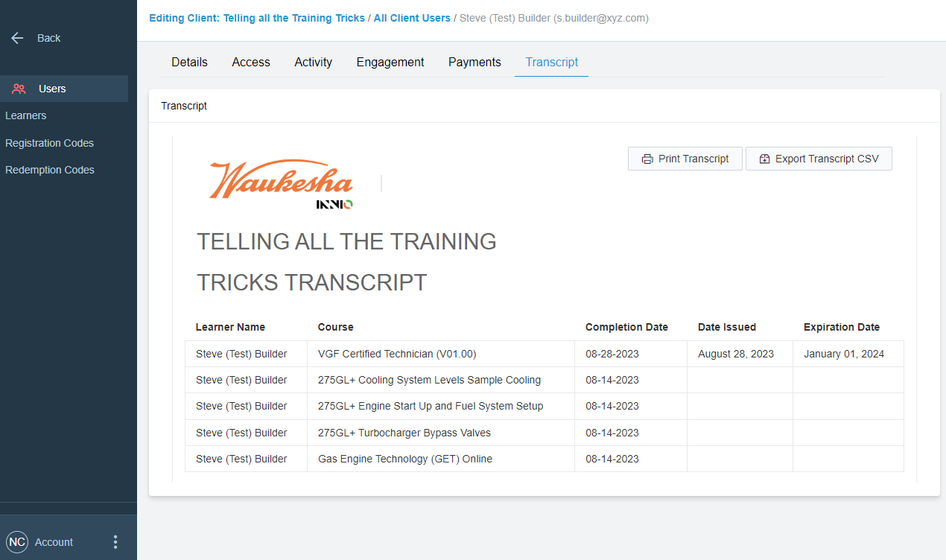This screenshot has height=560, width=946.
Task: Open the three-dot account options menu
Action: (x=115, y=542)
